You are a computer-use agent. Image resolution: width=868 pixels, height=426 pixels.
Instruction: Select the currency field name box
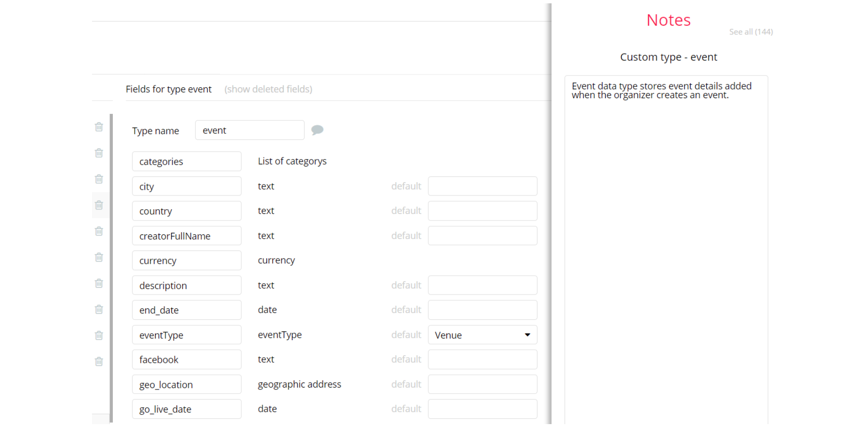click(186, 261)
